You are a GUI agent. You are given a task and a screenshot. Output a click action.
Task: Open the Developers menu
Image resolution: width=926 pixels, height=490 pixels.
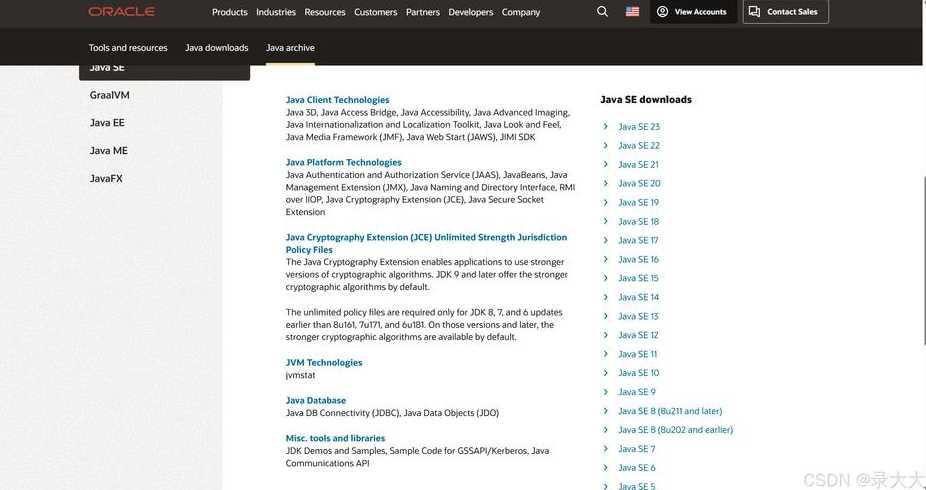pyautogui.click(x=471, y=12)
